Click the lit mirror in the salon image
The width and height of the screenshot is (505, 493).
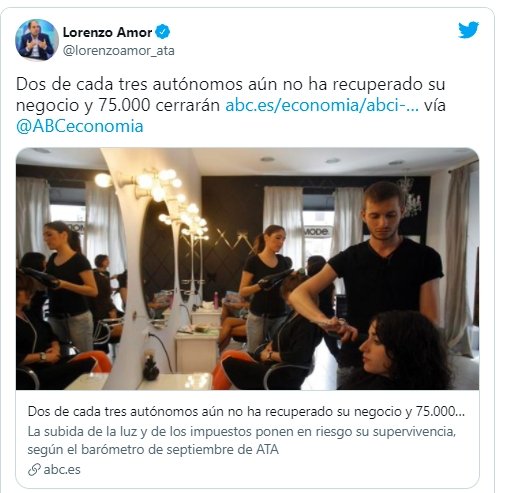coord(157,258)
